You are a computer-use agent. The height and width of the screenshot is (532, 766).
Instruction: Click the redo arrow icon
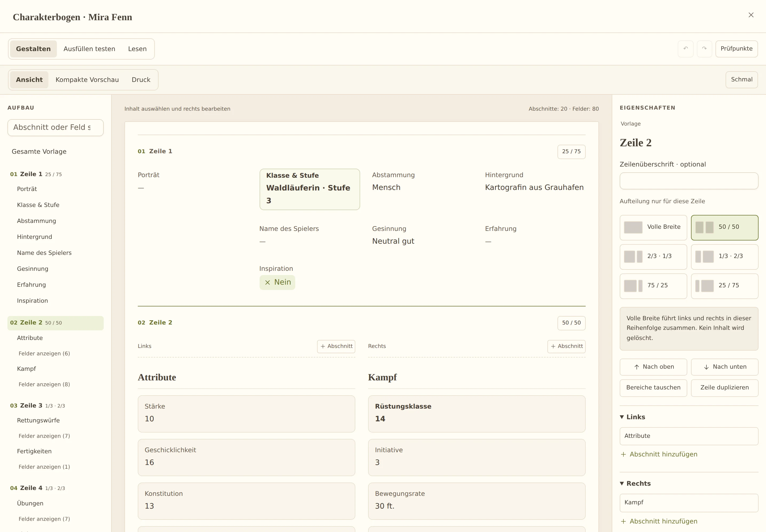click(x=704, y=49)
